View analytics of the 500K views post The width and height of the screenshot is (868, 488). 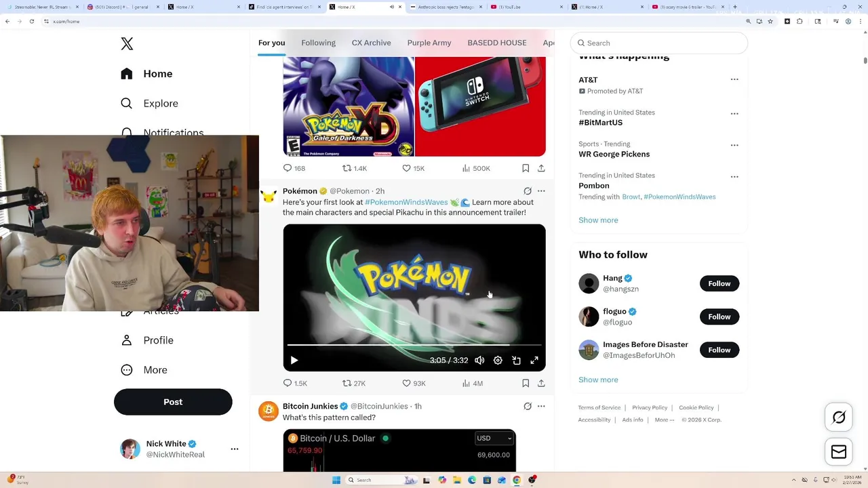point(476,168)
